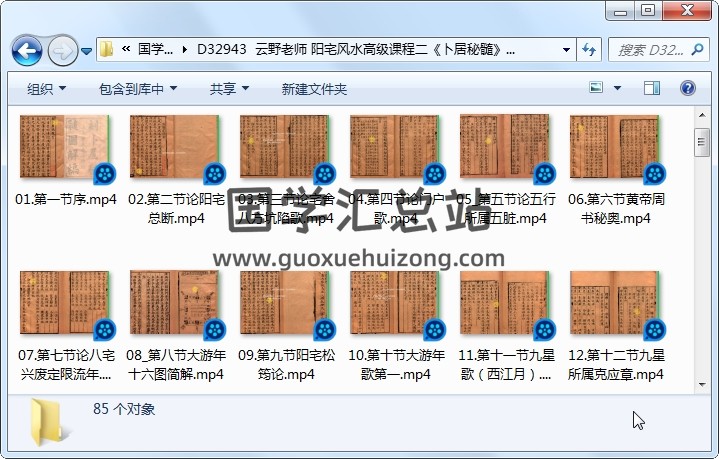Open the recent pages dropdown arrow
The height and width of the screenshot is (459, 719).
(86, 51)
